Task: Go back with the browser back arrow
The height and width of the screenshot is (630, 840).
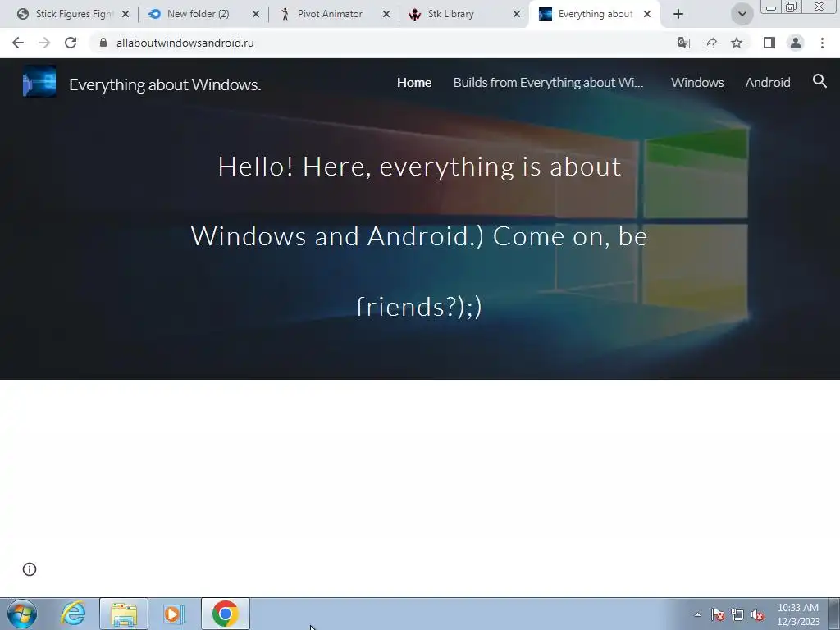Action: (x=18, y=43)
